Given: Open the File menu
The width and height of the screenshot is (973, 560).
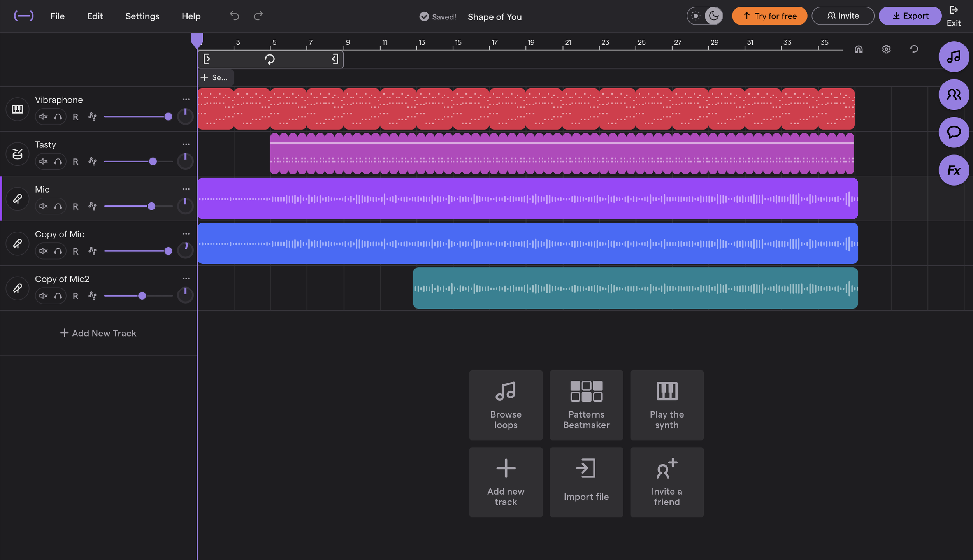Looking at the screenshot, I should coord(57,16).
